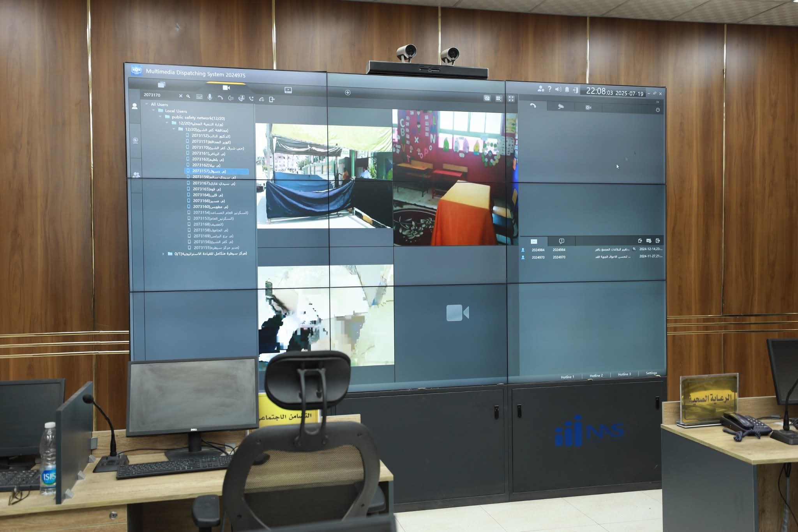Open the group users sidebar icon

pos(136,175)
